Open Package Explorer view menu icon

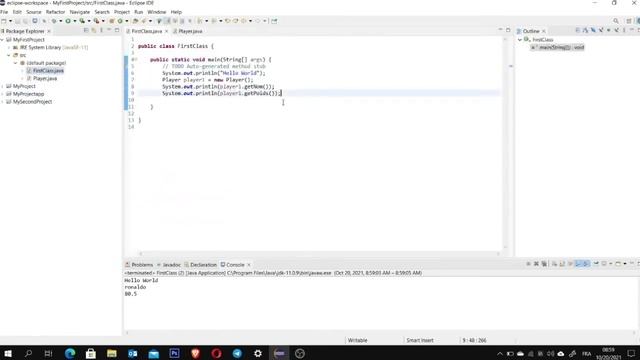[x=101, y=30]
